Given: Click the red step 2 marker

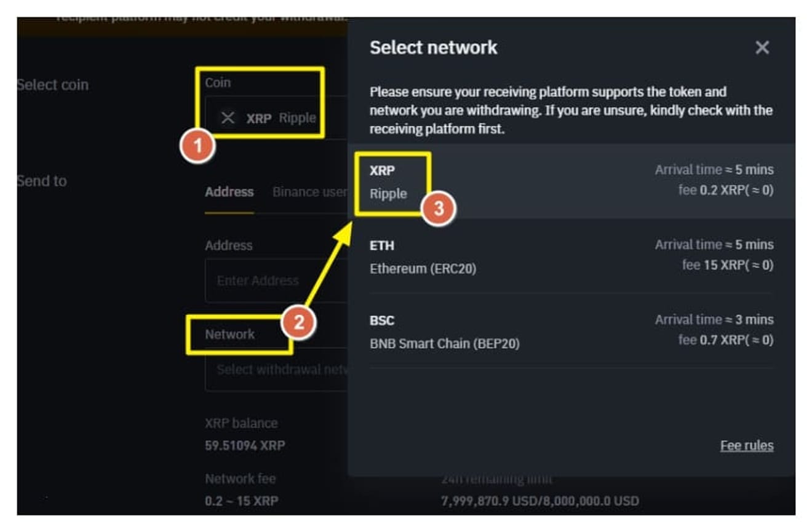Looking at the screenshot, I should (298, 322).
